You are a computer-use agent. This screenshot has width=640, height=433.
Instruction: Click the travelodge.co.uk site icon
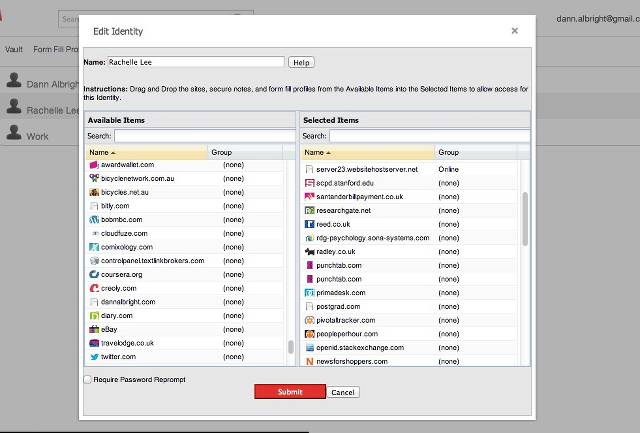94,343
